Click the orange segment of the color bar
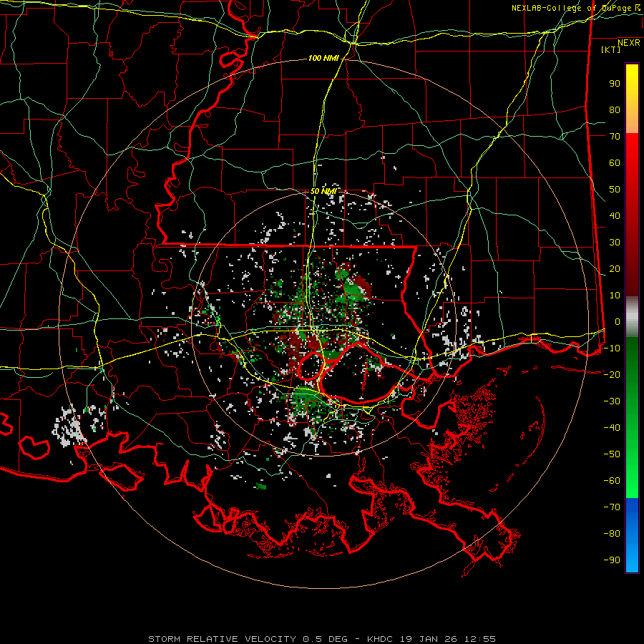The image size is (644, 644). tap(632, 122)
